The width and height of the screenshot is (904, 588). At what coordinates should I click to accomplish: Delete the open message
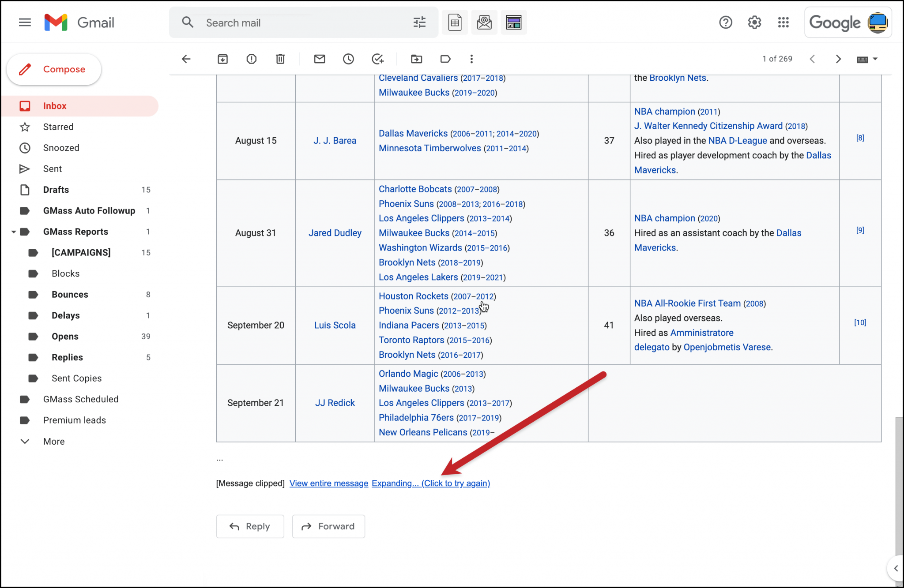280,59
